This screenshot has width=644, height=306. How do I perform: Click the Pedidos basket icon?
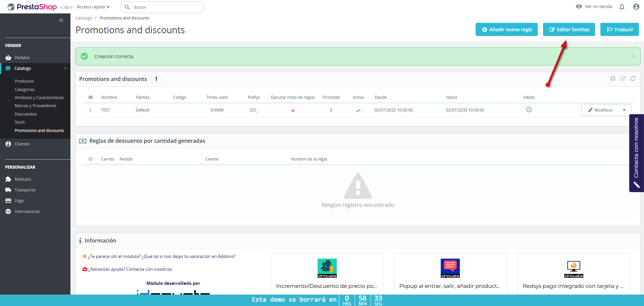pos(8,58)
